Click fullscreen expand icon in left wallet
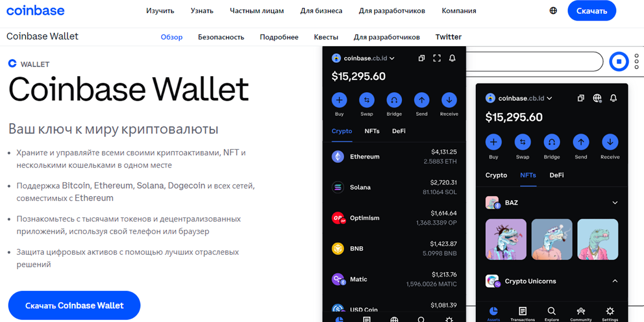This screenshot has width=644, height=322. pyautogui.click(x=437, y=58)
